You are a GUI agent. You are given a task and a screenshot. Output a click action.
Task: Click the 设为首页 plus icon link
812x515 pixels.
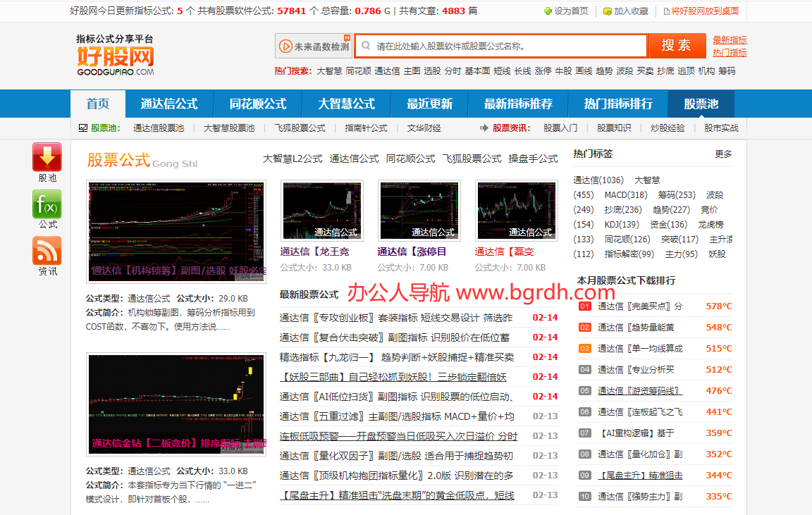(565, 11)
